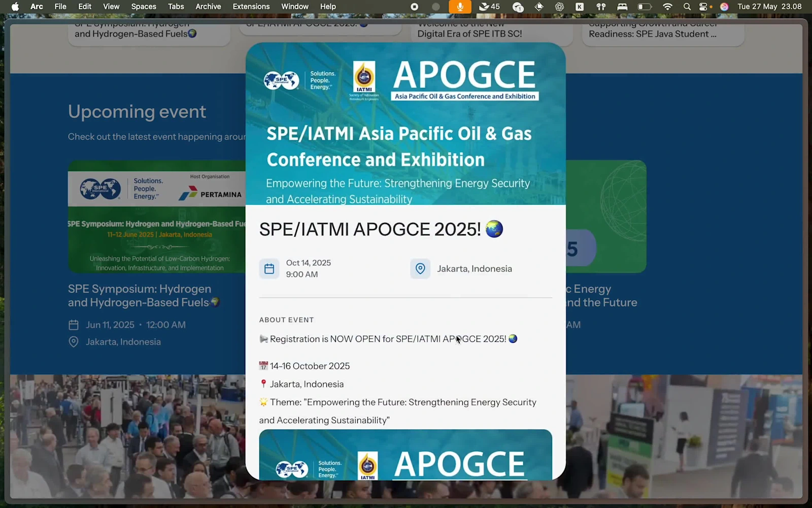Click the 9:00 AM time text

pos(302,274)
